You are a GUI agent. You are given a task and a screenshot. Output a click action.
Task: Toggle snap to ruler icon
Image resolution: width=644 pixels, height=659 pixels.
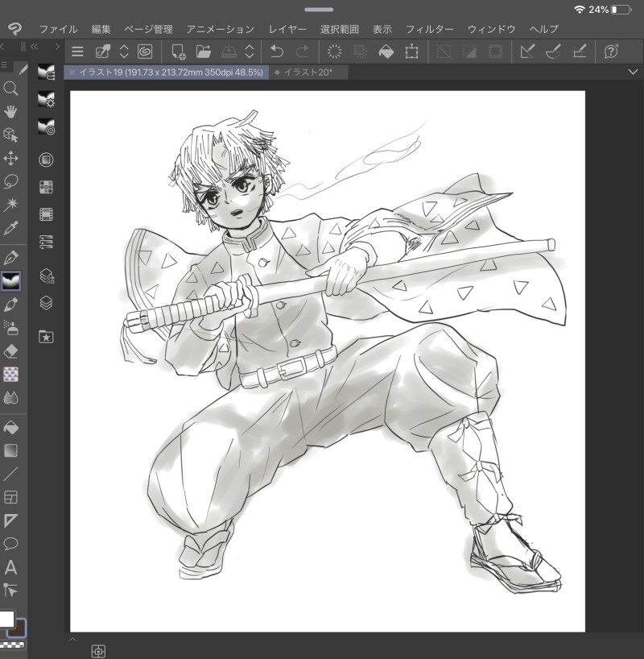coord(527,52)
